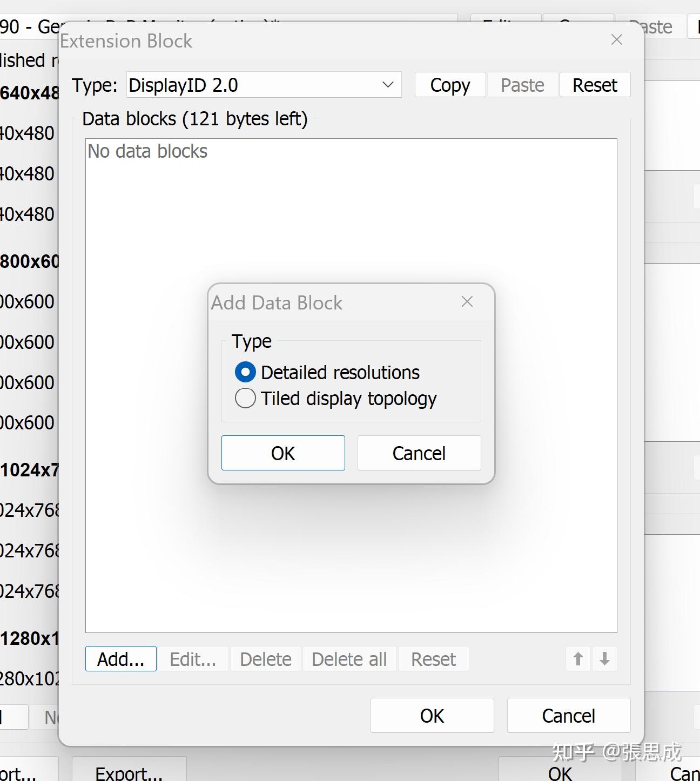Move data block down with arrow icon
Image resolution: width=700 pixels, height=781 pixels.
coord(604,659)
